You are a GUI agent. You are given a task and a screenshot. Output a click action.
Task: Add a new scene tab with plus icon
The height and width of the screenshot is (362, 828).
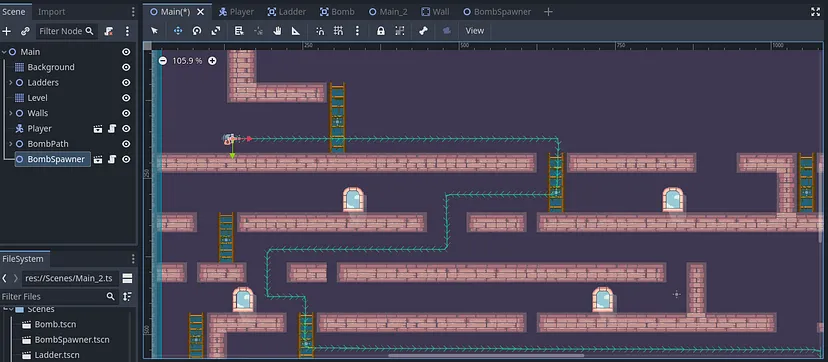pyautogui.click(x=548, y=12)
